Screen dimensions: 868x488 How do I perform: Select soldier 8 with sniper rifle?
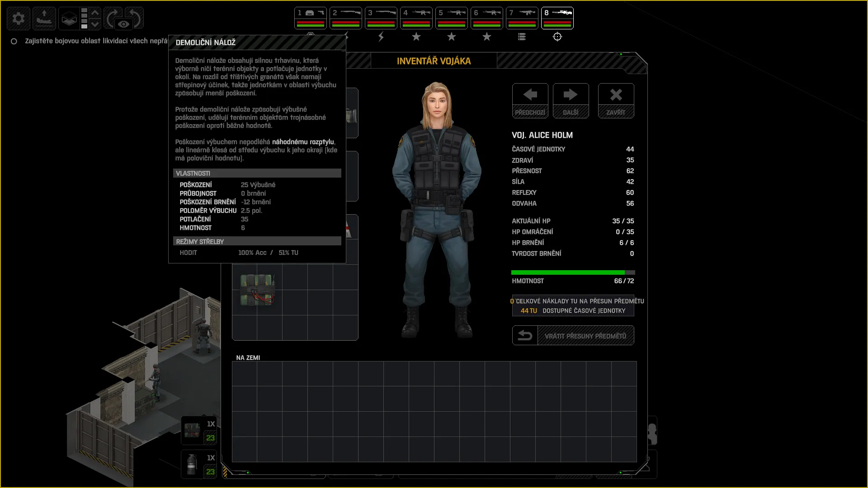(557, 18)
